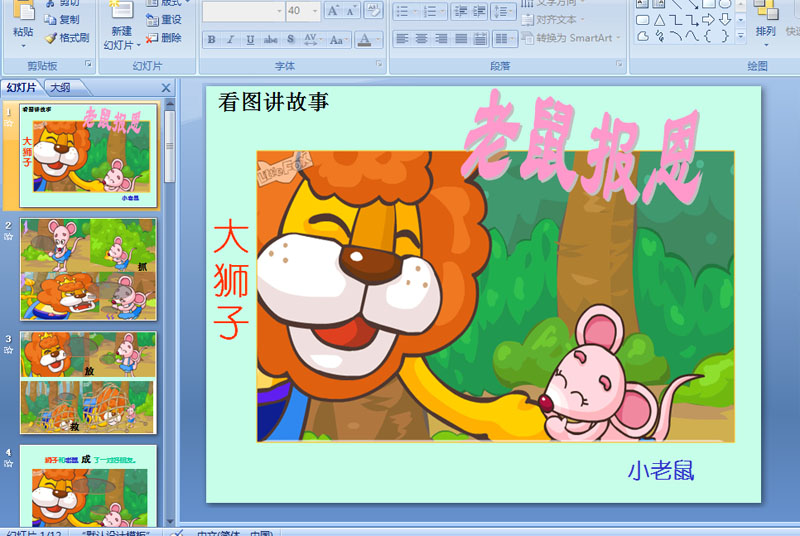This screenshot has height=536, width=800.
Task: Center-align the paragraph text
Action: [x=421, y=39]
